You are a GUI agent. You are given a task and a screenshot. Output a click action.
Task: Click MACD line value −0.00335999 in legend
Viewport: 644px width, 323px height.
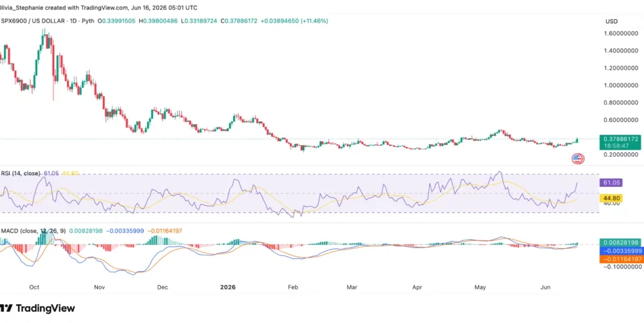[x=125, y=231]
